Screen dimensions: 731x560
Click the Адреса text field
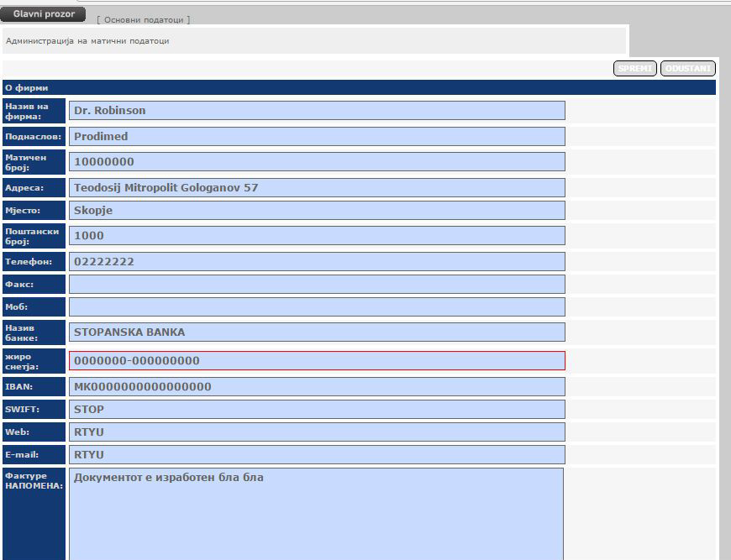317,188
